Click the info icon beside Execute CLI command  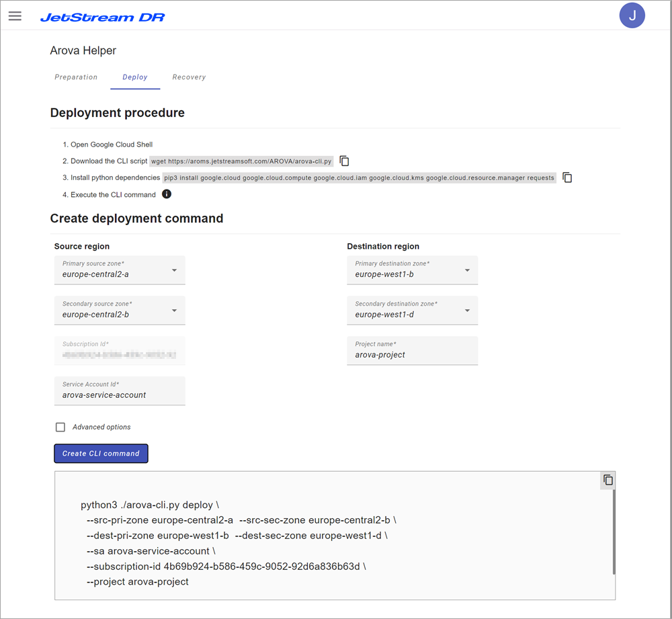click(x=167, y=194)
